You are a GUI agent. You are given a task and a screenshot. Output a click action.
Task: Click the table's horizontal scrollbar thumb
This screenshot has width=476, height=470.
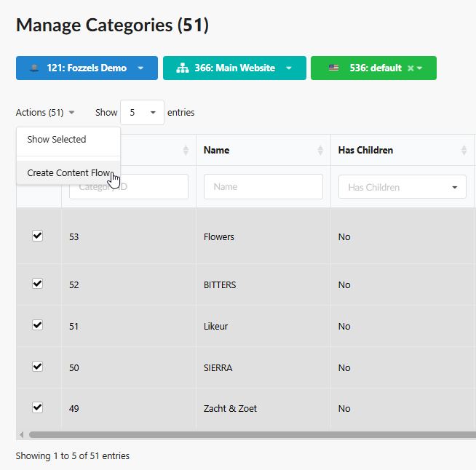[253, 435]
